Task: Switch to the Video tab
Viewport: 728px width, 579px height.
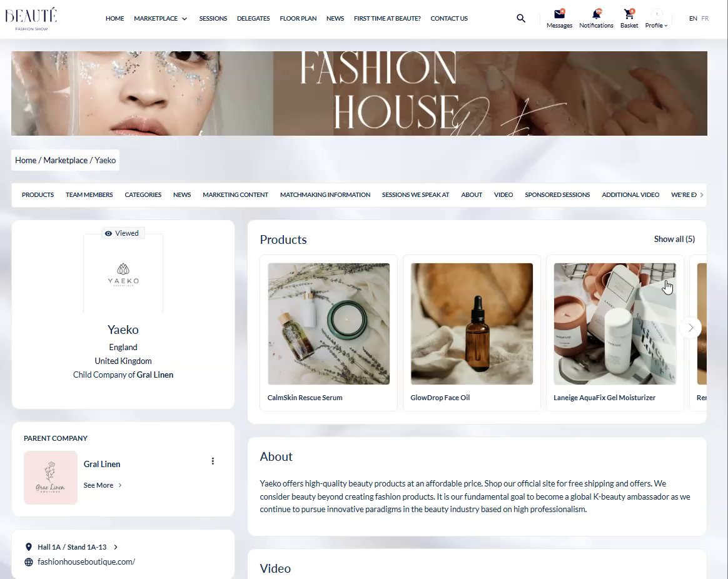Action: point(503,194)
